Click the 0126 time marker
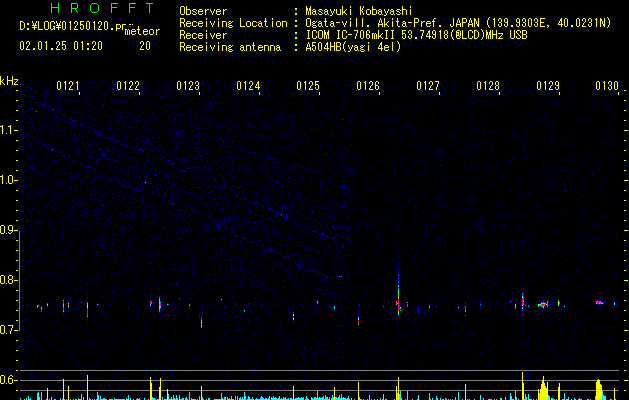This screenshot has height=400, width=629. (368, 86)
